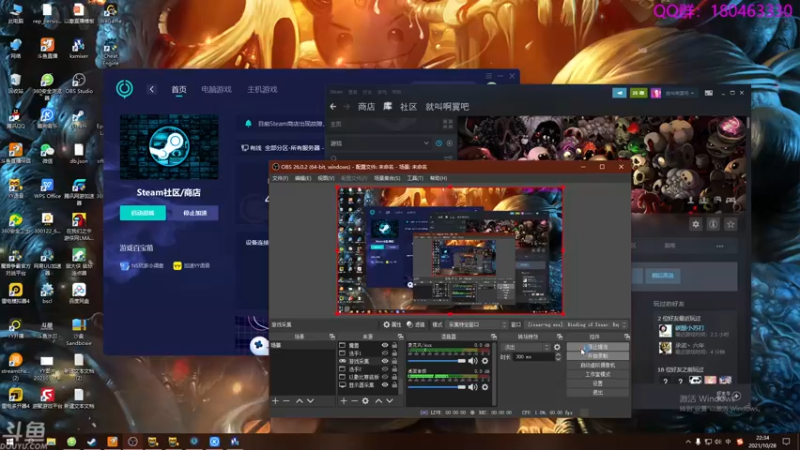Click Steam game manage gear icon below the banner
The height and width of the screenshot is (450, 800).
[696, 224]
